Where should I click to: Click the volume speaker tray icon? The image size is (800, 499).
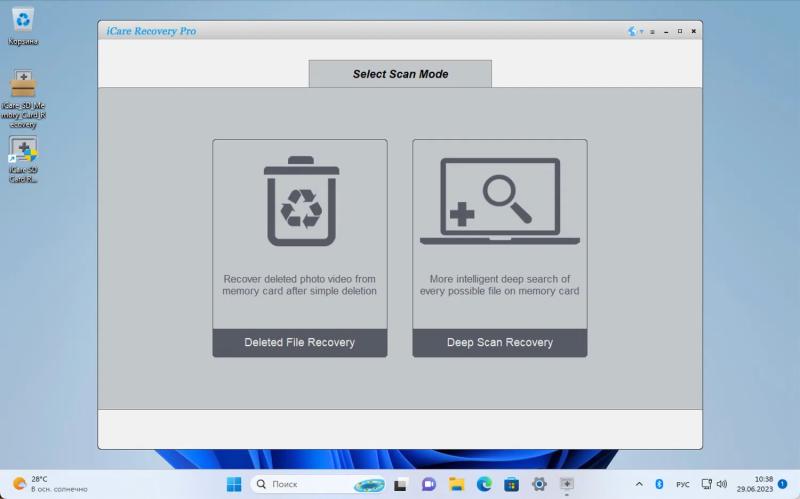pos(721,484)
